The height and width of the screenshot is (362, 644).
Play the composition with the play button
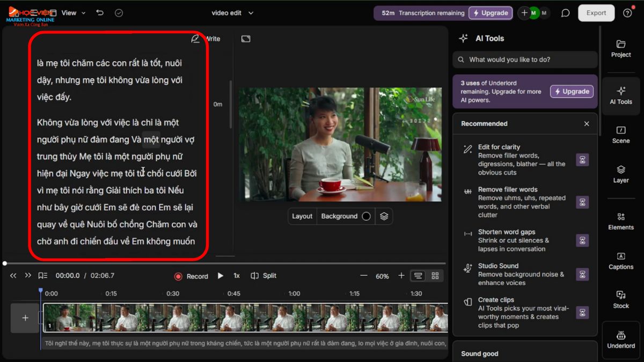[220, 276]
